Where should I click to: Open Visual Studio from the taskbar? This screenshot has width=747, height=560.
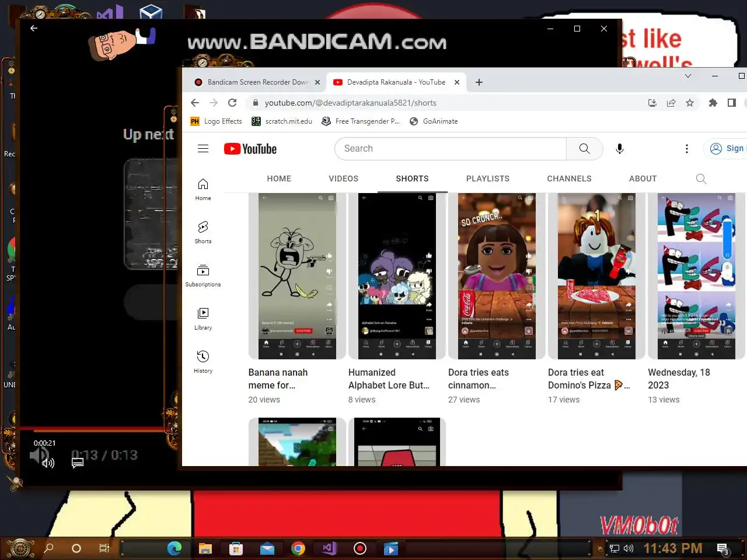[x=329, y=548]
